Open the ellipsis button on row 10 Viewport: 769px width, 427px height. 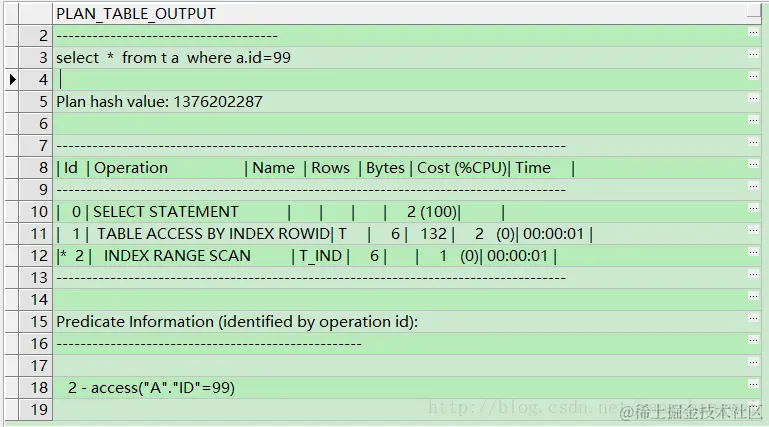pos(754,209)
